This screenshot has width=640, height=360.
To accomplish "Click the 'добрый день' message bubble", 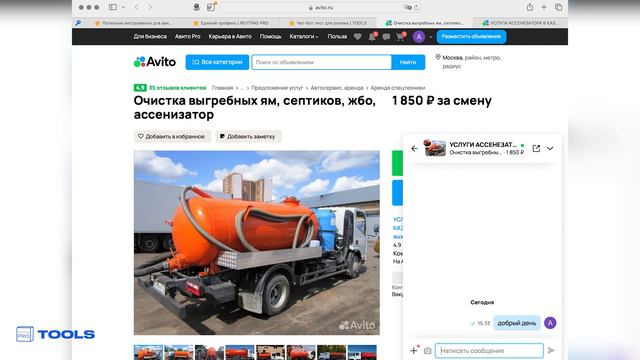I will click(517, 323).
